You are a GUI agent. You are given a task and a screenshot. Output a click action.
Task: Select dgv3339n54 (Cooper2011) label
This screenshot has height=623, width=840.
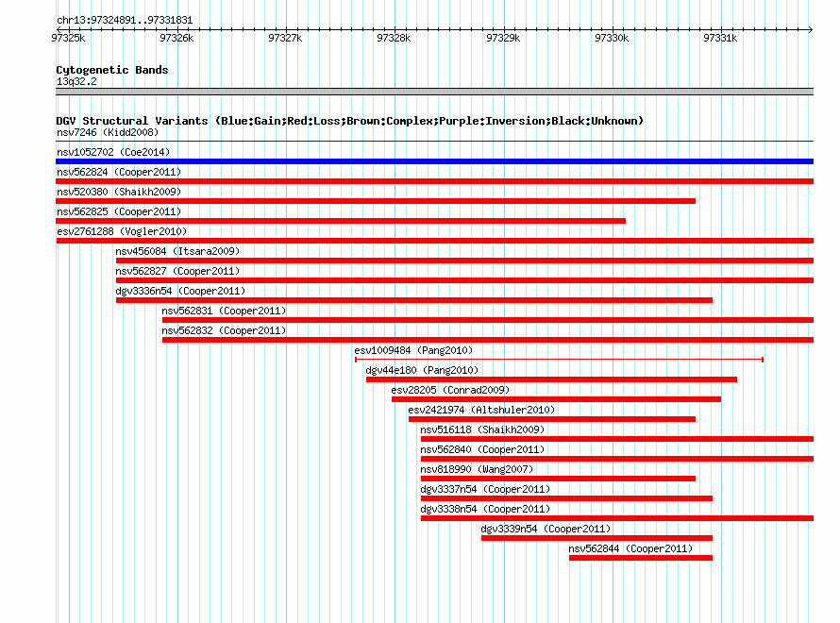[546, 529]
